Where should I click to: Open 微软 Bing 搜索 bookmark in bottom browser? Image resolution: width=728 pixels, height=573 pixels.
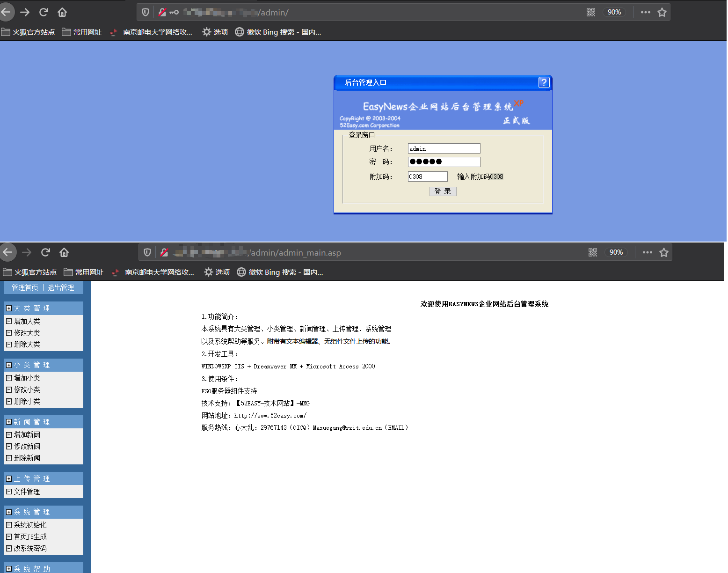tap(280, 272)
